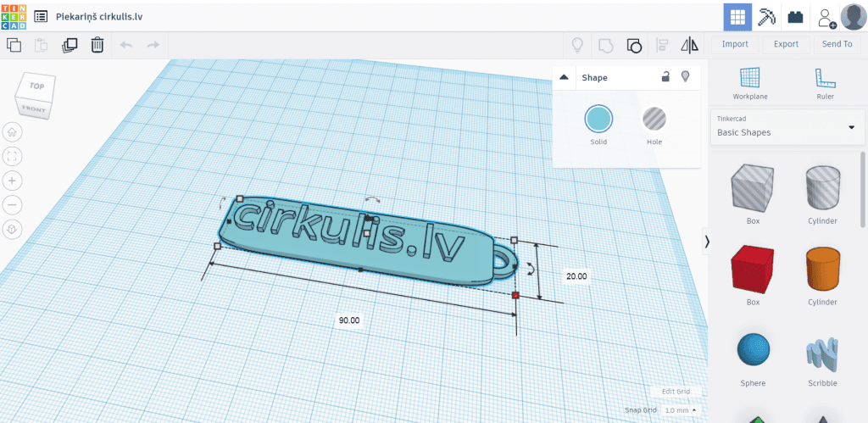
Task: Pick the striped hole Box shape
Action: pyautogui.click(x=753, y=188)
